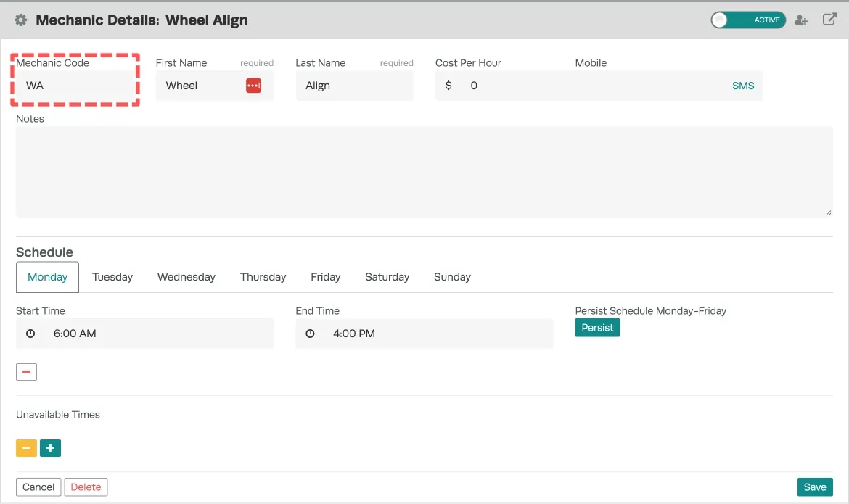This screenshot has width=849, height=504.
Task: Click the Persist schedule button
Action: [597, 328]
